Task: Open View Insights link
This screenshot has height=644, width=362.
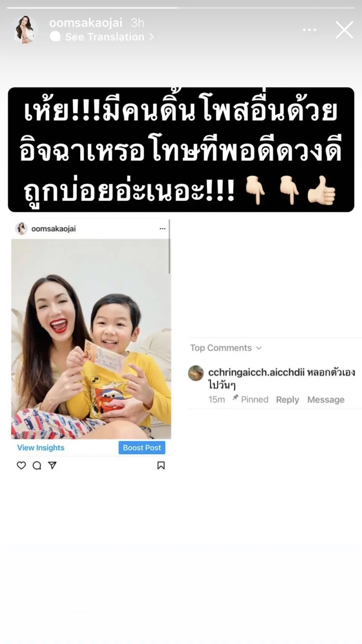Action: click(x=41, y=448)
